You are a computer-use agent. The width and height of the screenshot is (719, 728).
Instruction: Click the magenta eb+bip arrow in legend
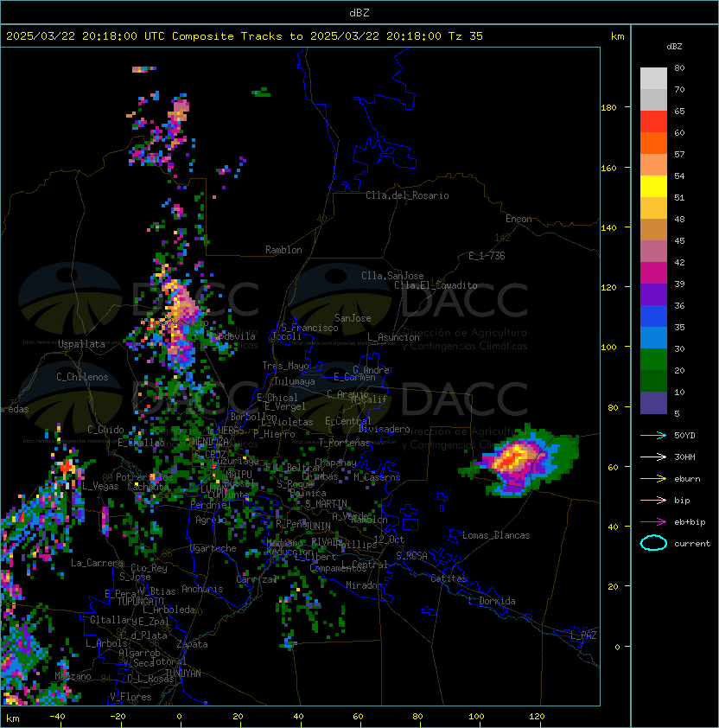(653, 522)
